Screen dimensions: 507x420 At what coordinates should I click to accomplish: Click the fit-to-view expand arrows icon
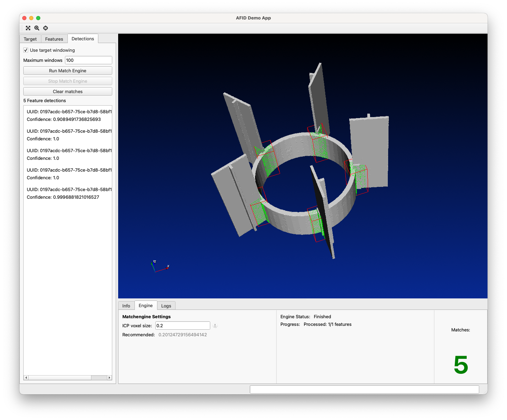click(28, 28)
